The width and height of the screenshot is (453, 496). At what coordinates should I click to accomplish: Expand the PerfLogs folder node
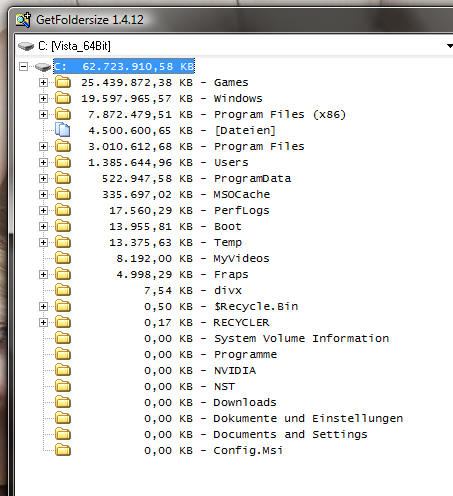(43, 210)
